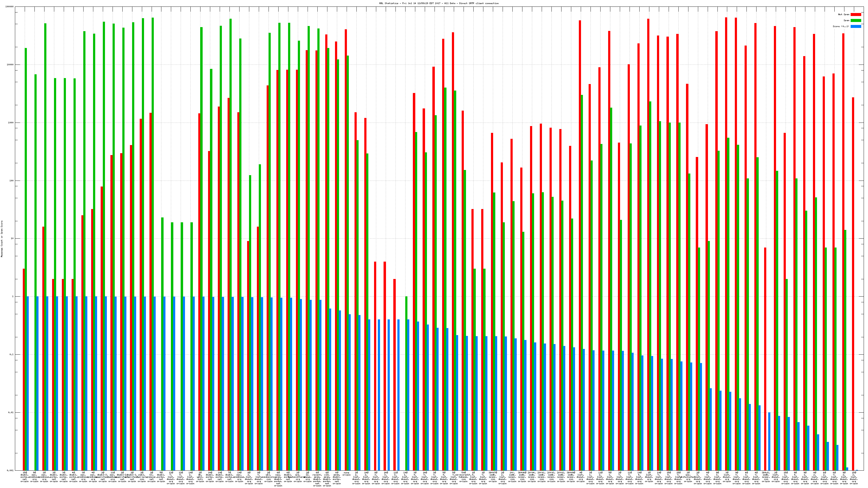
Task: Click the 0.001 y-axis tick label
Action: tap(11, 470)
